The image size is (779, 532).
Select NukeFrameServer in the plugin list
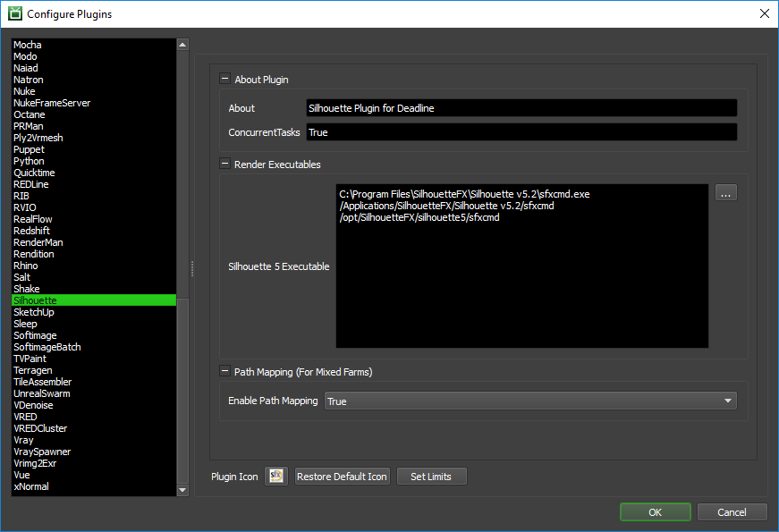(x=94, y=103)
